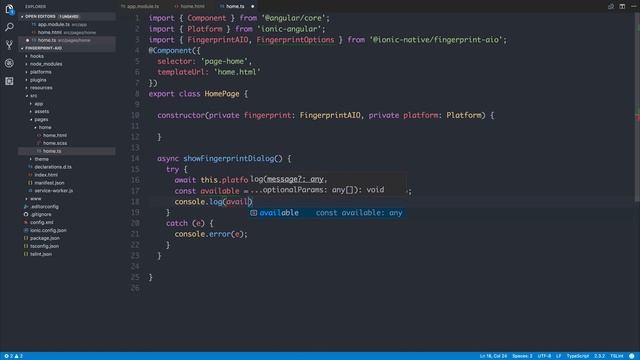Change language mode via TypeScript status entry

[x=578, y=356]
